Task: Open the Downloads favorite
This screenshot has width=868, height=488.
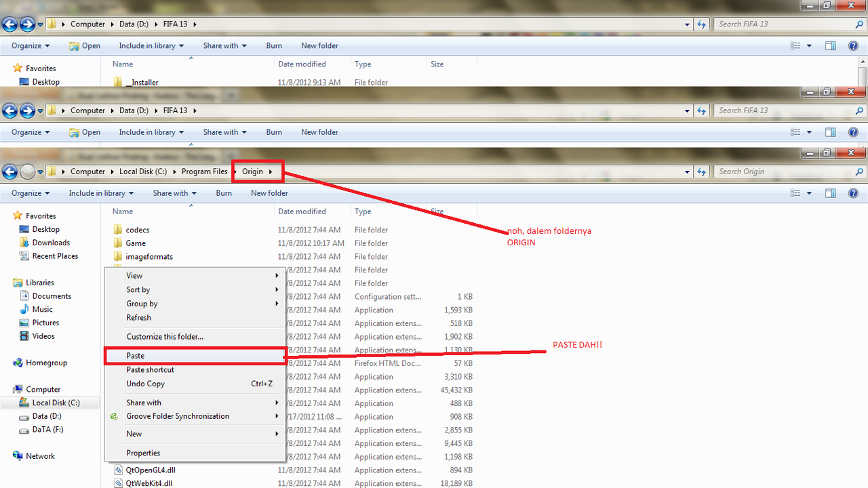Action: click(x=51, y=243)
